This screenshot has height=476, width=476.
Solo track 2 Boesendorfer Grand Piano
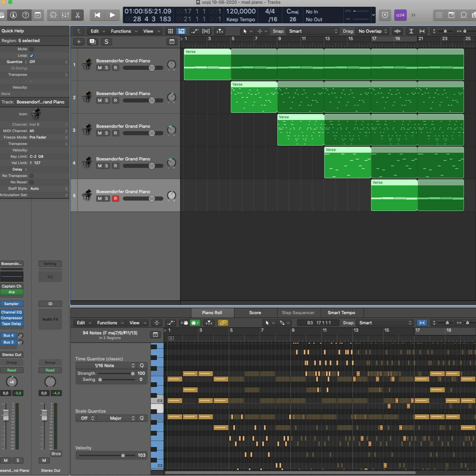pyautogui.click(x=106, y=101)
